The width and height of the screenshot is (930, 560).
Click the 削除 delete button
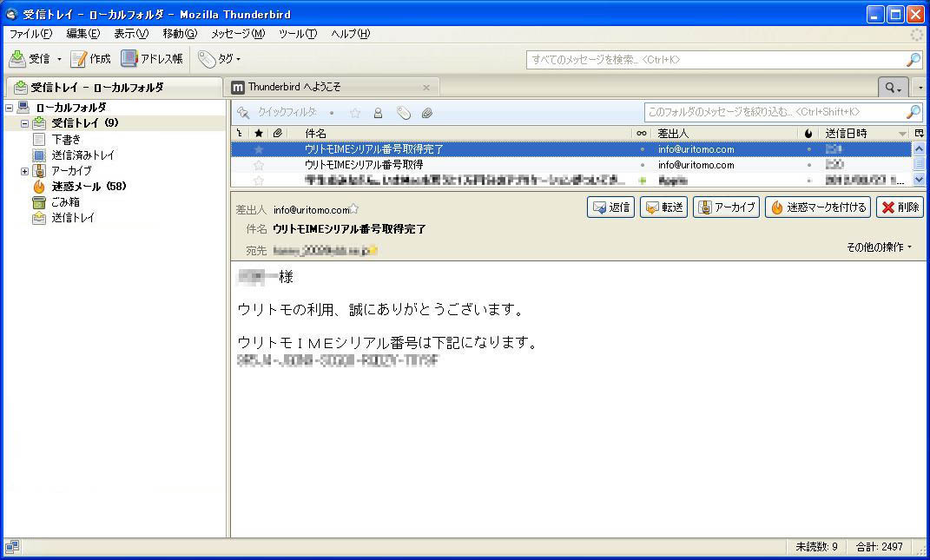point(900,208)
